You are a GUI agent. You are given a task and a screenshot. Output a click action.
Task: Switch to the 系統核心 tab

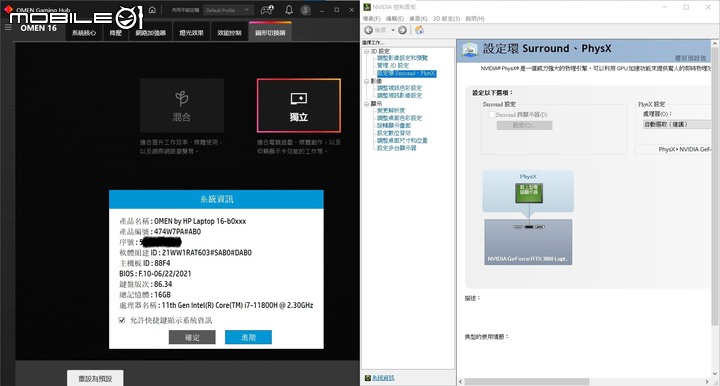pos(84,33)
